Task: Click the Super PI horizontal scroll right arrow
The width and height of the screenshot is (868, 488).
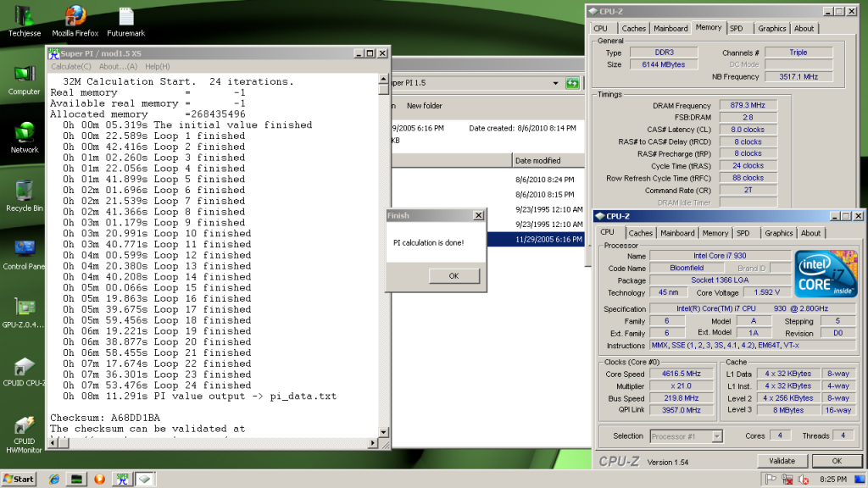Action: pos(373,442)
